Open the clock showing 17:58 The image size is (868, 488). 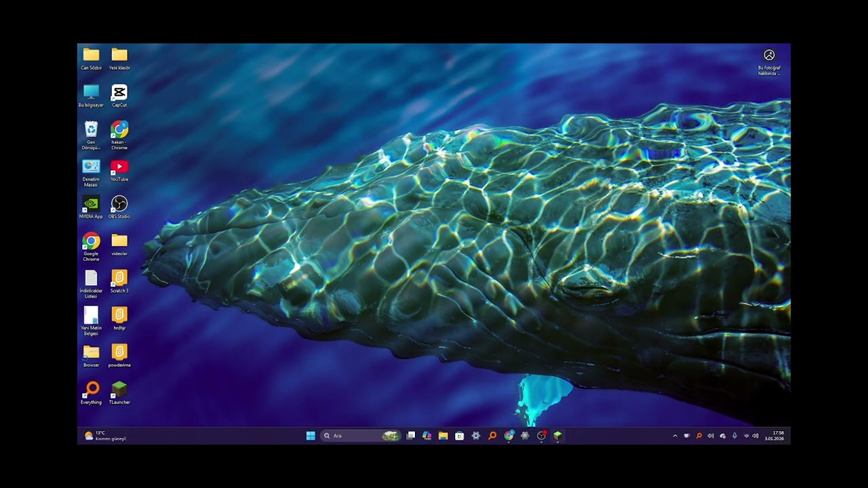click(774, 436)
